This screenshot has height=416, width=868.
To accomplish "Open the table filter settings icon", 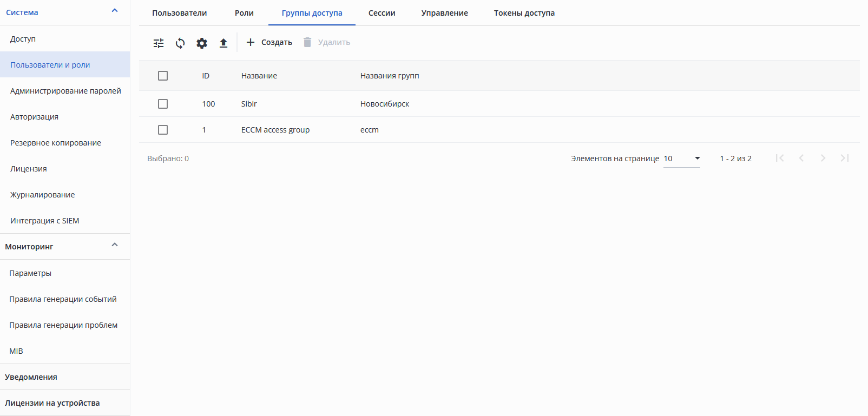I will click(159, 43).
